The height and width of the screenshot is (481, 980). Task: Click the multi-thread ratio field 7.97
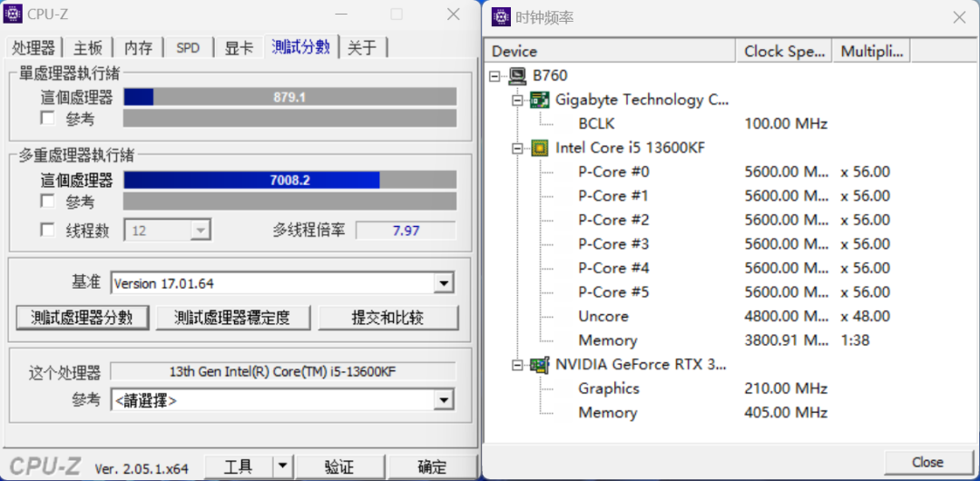407,231
